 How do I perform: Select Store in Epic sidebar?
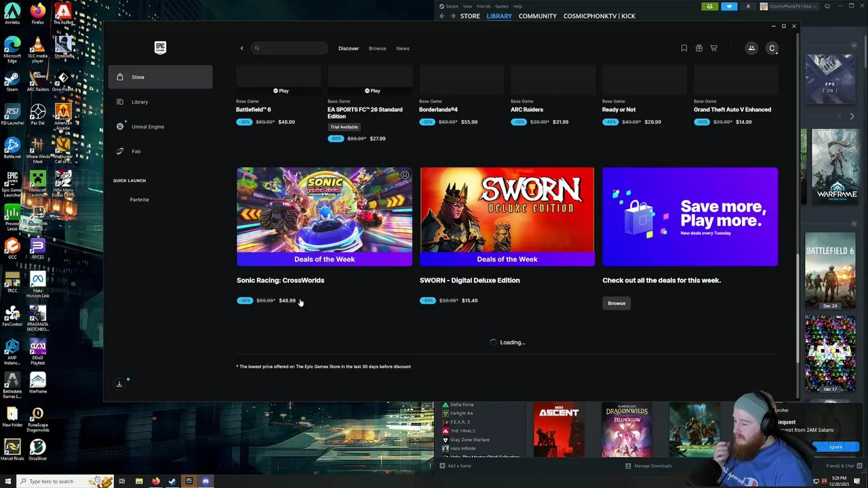160,77
